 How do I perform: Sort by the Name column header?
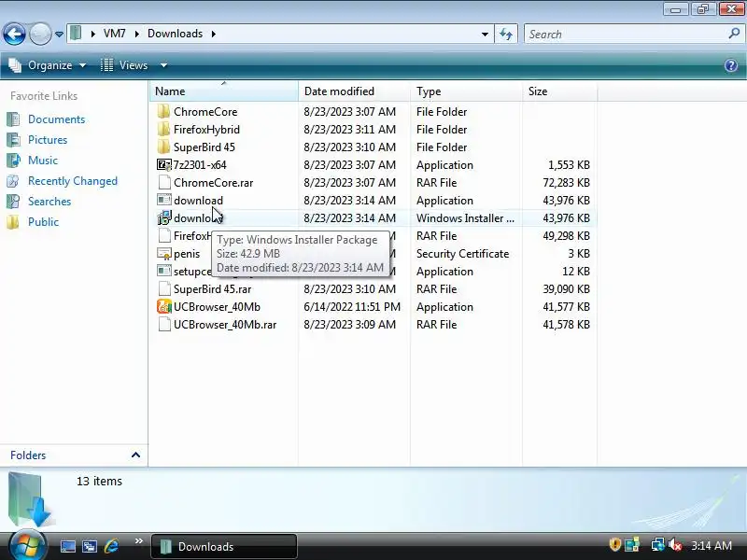[x=223, y=91]
